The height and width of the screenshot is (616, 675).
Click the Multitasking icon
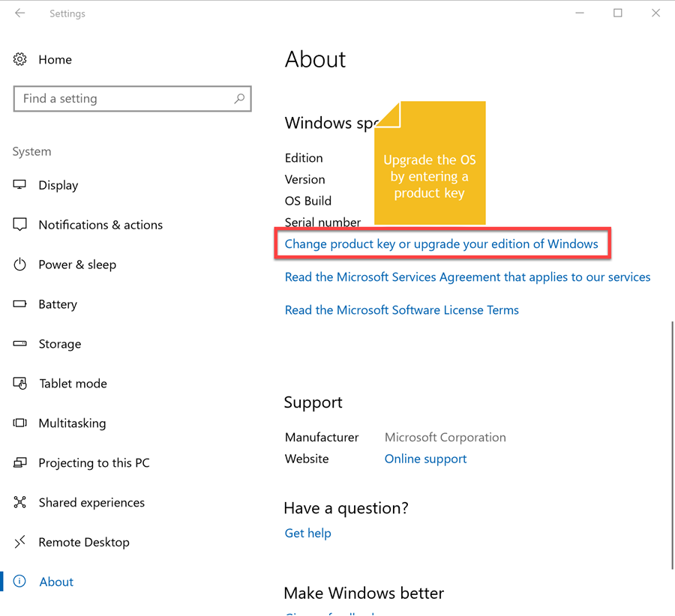click(x=20, y=423)
